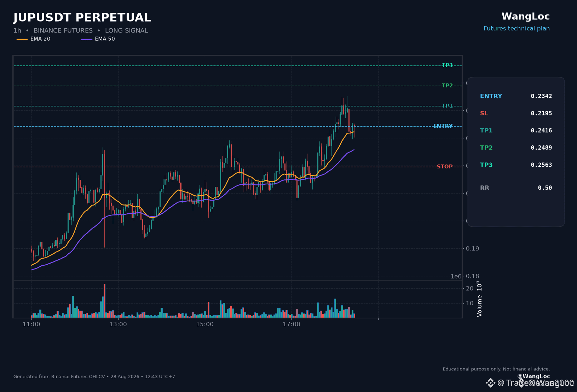
Task: Click the TP3 label in the levels panel
Action: (486, 165)
